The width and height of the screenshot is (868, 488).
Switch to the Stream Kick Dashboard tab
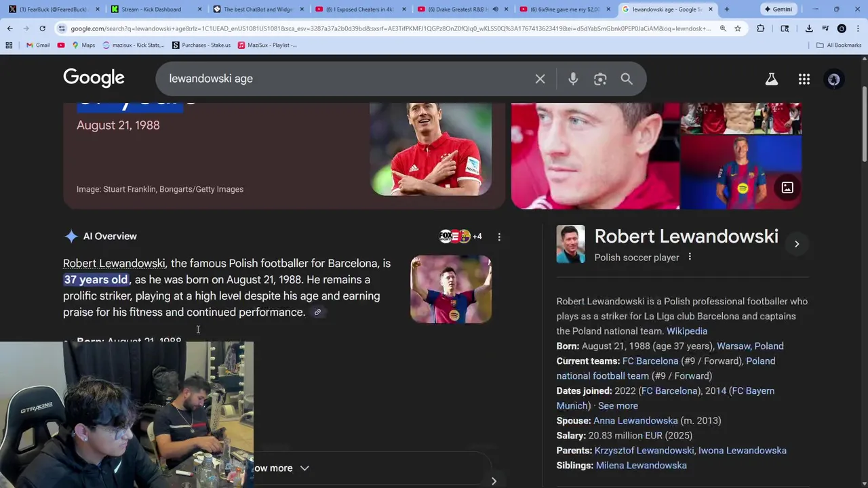point(156,9)
